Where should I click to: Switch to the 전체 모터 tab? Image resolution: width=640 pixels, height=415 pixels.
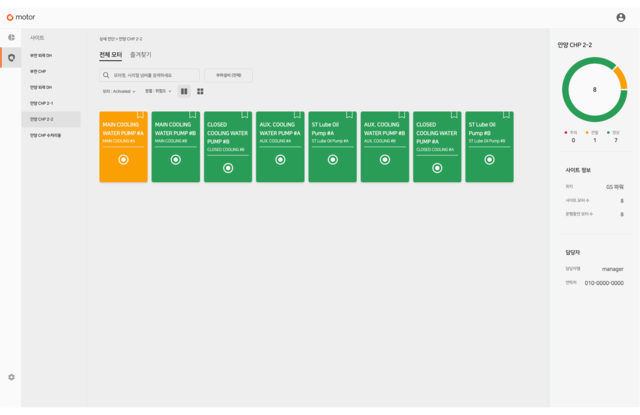point(111,55)
